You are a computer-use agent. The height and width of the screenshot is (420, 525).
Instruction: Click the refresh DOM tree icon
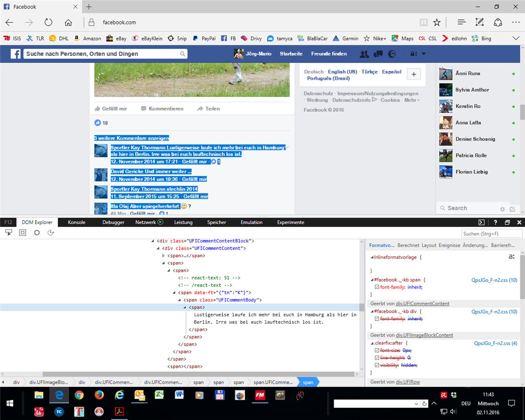[37, 232]
